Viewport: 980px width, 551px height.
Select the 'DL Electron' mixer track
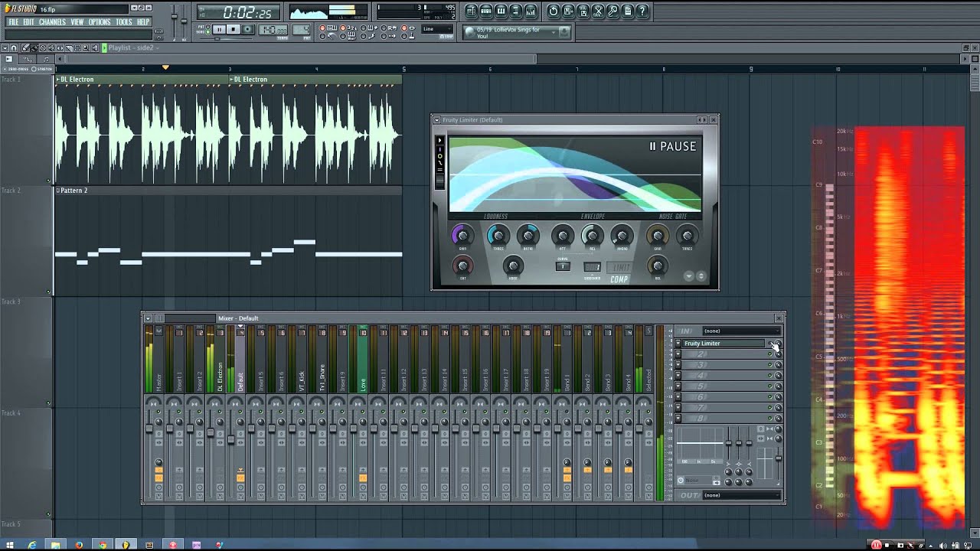pyautogui.click(x=220, y=360)
